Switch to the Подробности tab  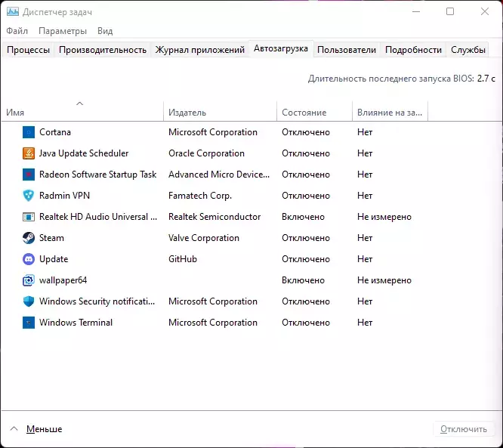pyautogui.click(x=413, y=50)
